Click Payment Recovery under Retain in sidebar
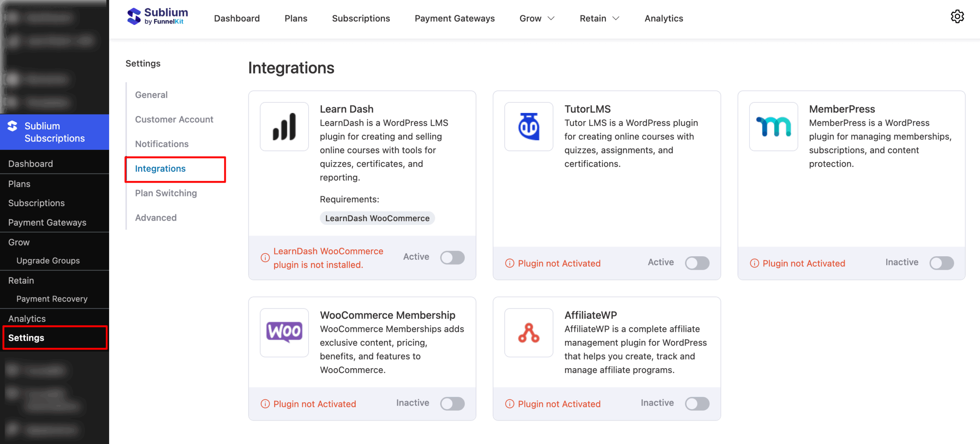 tap(52, 298)
